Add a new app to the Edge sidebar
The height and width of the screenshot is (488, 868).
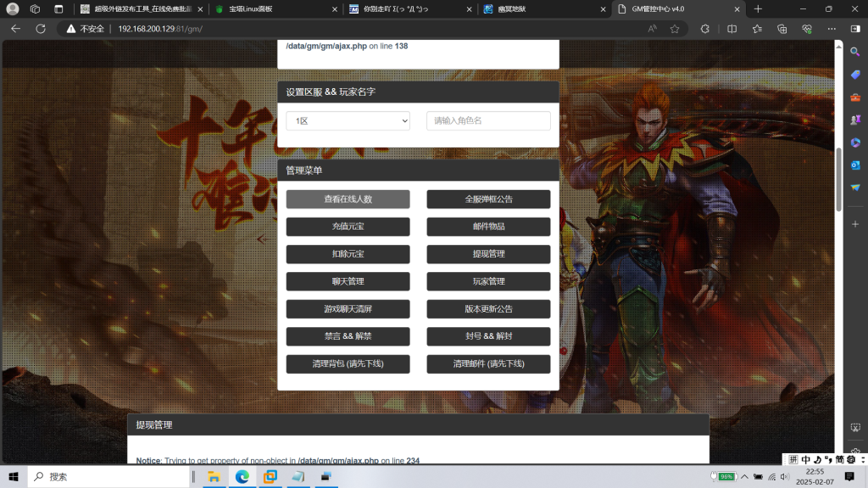(854, 223)
